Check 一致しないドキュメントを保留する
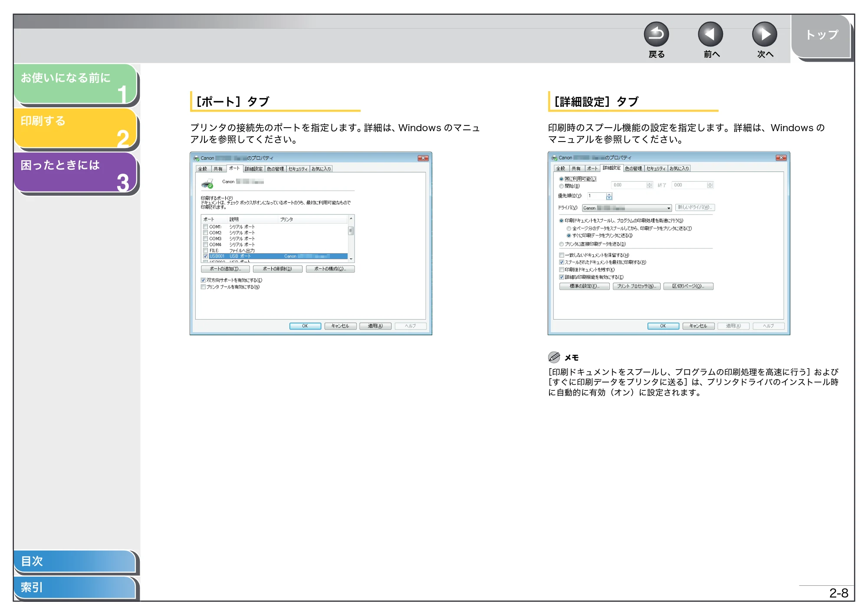This screenshot has width=868, height=614. (562, 255)
